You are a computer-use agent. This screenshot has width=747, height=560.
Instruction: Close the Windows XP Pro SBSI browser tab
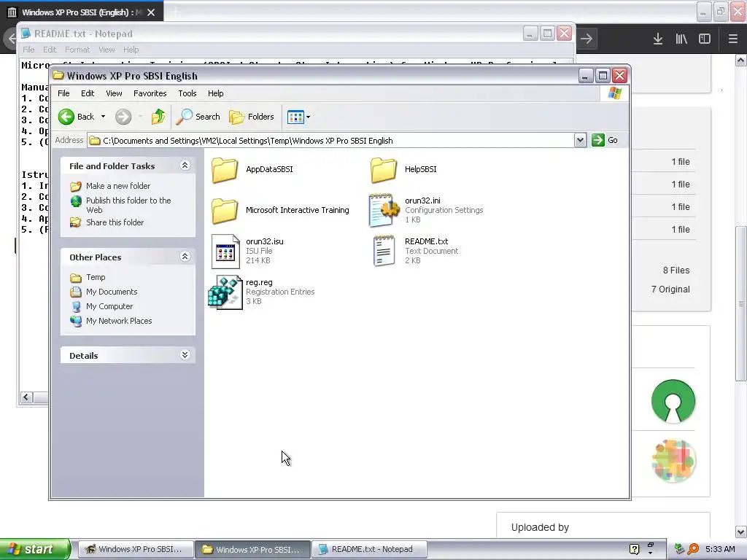point(151,12)
